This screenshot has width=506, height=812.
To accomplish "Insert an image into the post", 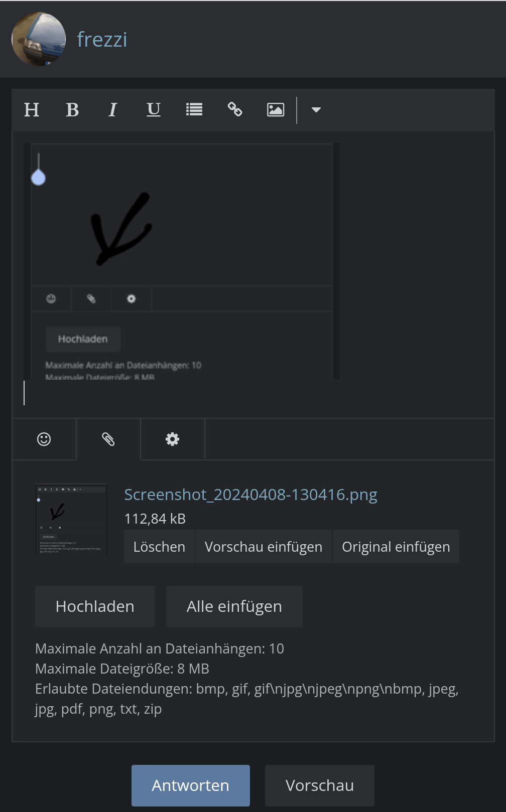I will [276, 110].
